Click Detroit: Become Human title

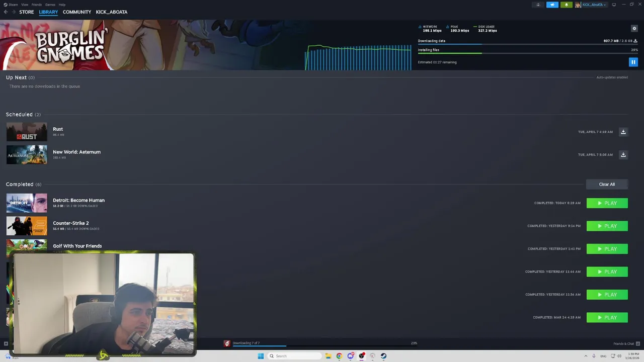pyautogui.click(x=78, y=200)
